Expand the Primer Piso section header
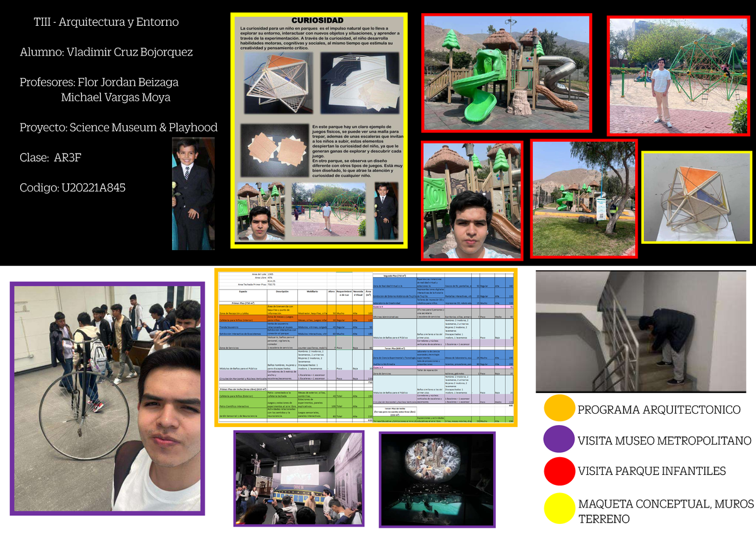Screen dimensions: 756x534 click(242, 302)
